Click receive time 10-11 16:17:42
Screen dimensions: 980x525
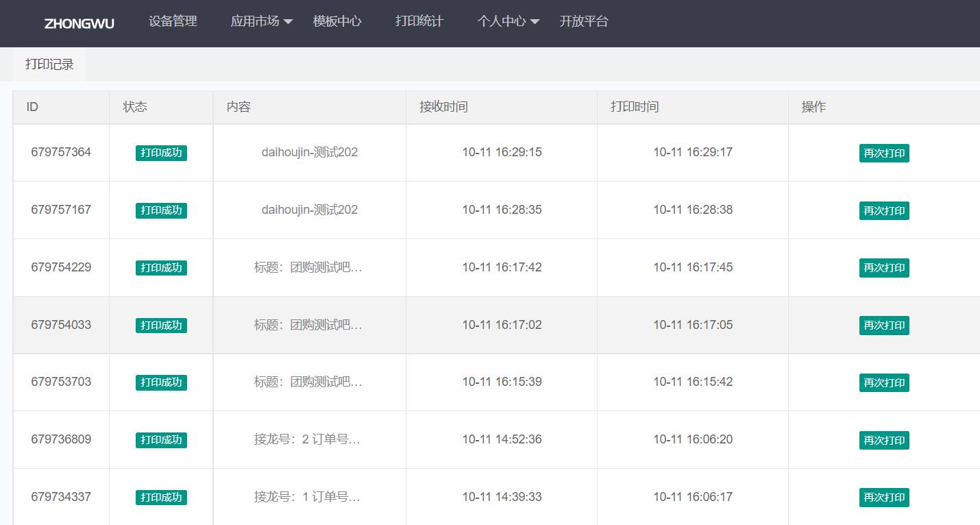pos(502,267)
